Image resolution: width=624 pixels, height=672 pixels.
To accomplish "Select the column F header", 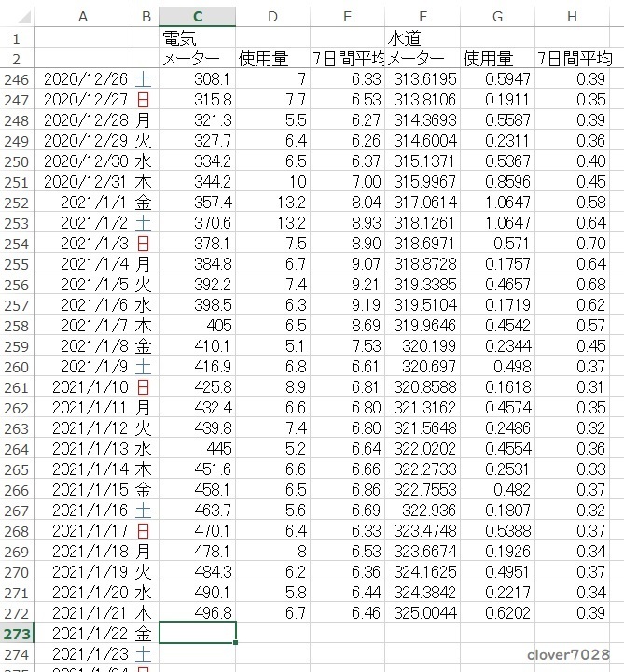I will 423,17.
